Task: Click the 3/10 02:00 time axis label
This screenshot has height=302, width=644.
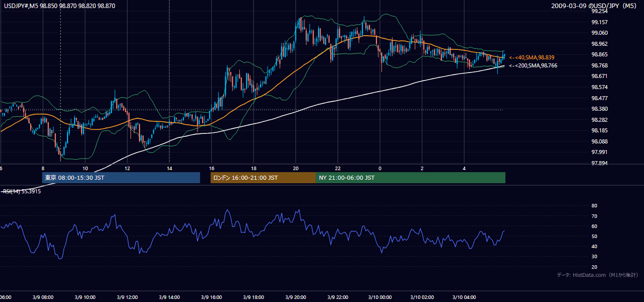Action: 422,297
